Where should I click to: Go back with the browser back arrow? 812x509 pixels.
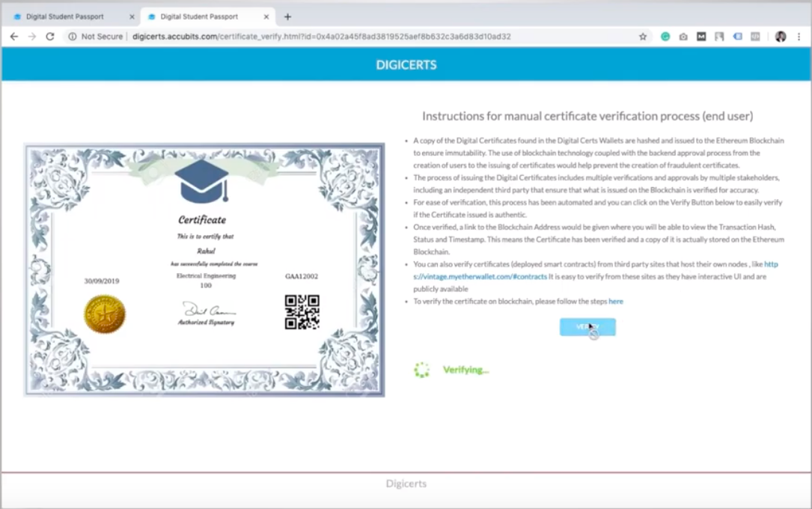pyautogui.click(x=14, y=37)
